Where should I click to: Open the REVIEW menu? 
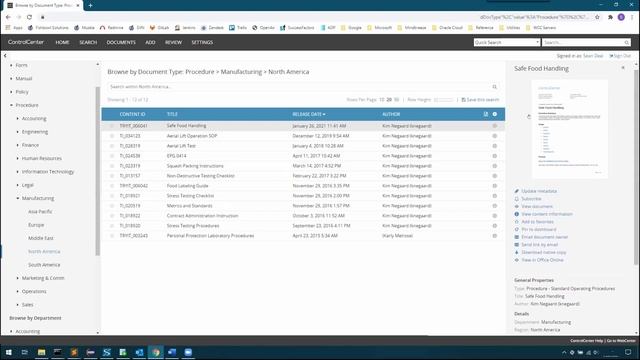pos(173,42)
